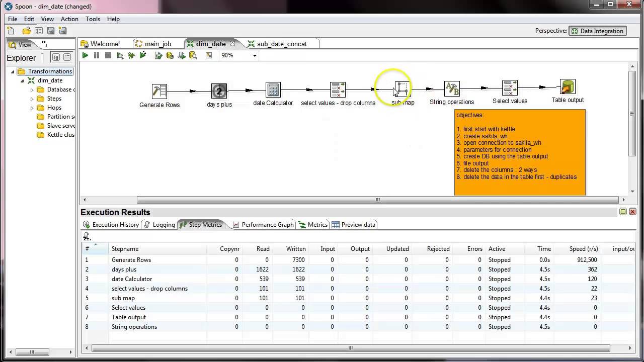Select the sub map step icon
Viewport: 644px width, 362px height.
tap(402, 89)
